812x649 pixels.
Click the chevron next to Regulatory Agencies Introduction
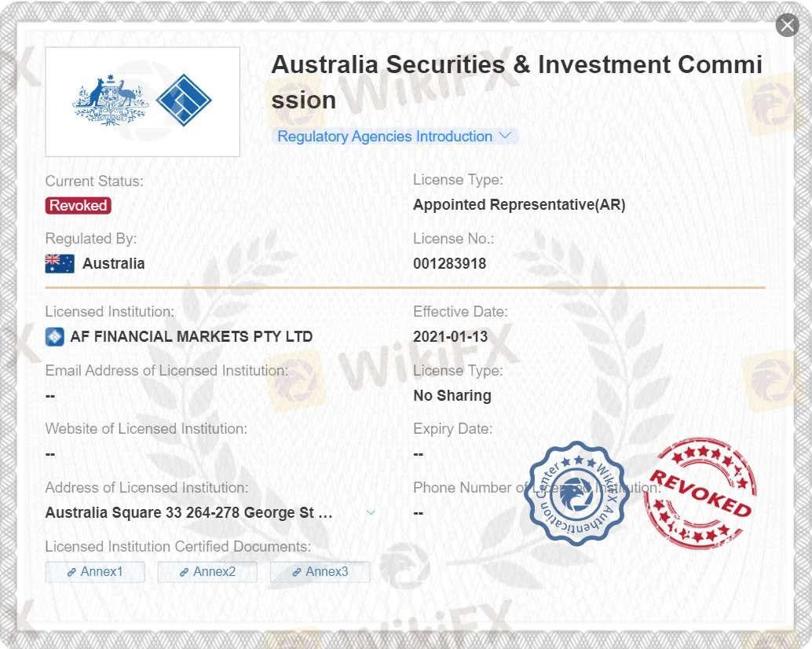pos(506,136)
